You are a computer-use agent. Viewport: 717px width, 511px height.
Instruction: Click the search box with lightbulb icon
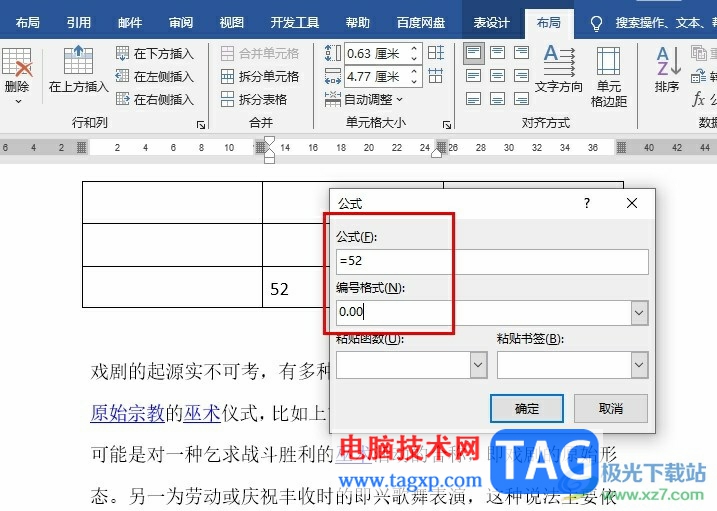coord(652,23)
